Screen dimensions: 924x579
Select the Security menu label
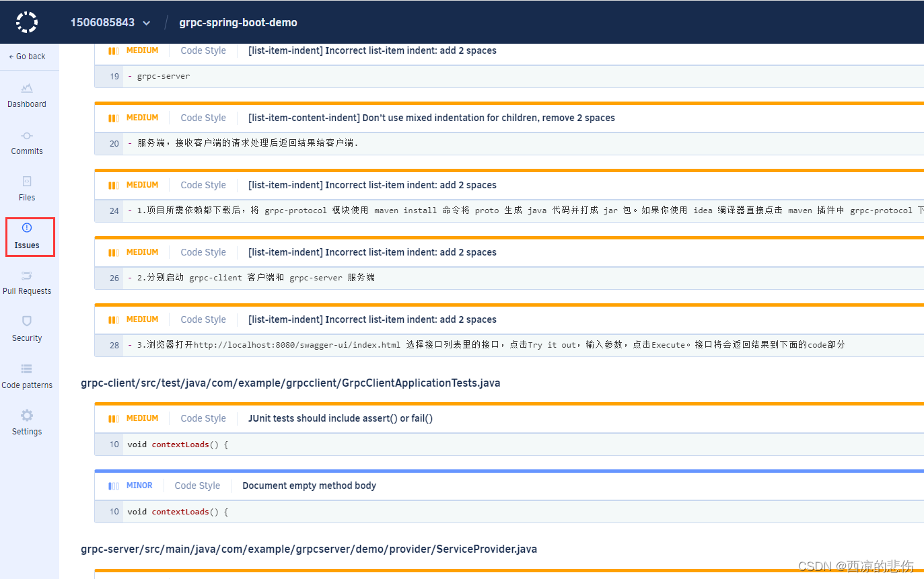pyautogui.click(x=27, y=338)
